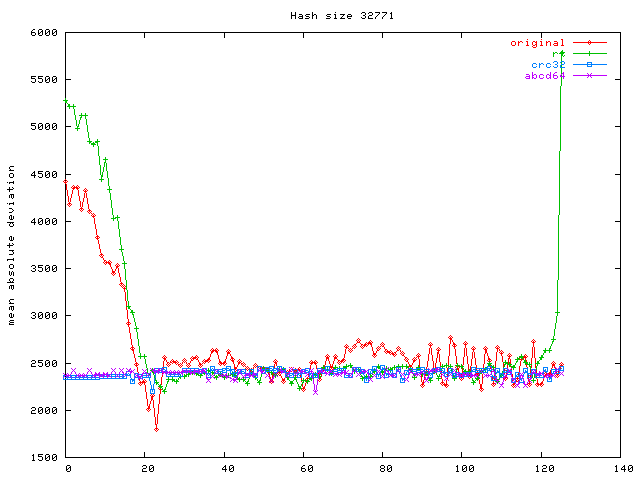Click the blue square marker in legend
This screenshot has width=640, height=480.
[x=590, y=65]
